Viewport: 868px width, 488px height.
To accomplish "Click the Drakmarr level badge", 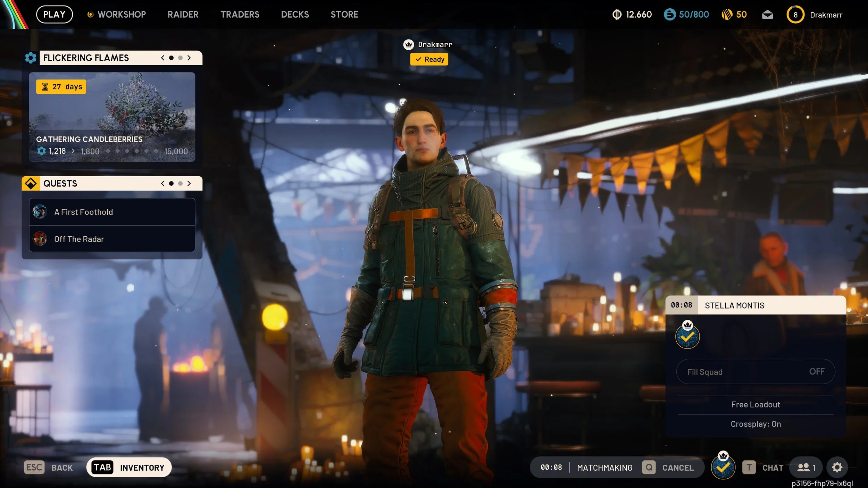I will pyautogui.click(x=795, y=15).
